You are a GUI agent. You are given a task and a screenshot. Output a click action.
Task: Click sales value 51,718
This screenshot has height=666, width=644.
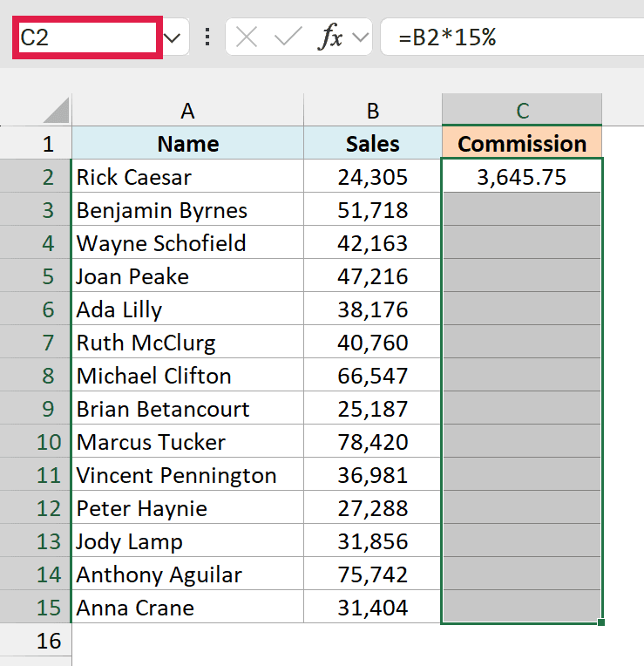pos(373,210)
